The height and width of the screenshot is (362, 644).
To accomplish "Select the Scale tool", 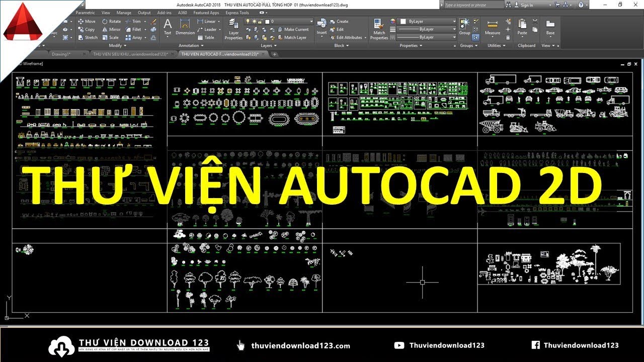I will coord(110,38).
